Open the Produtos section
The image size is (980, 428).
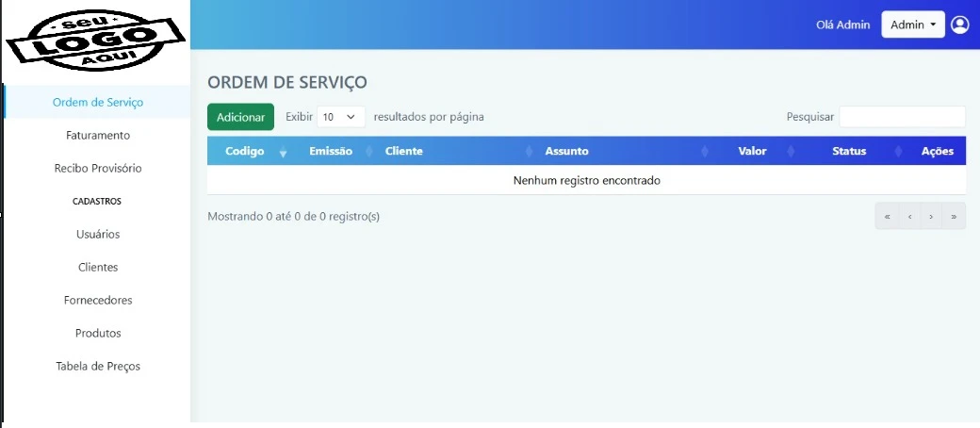[98, 334]
